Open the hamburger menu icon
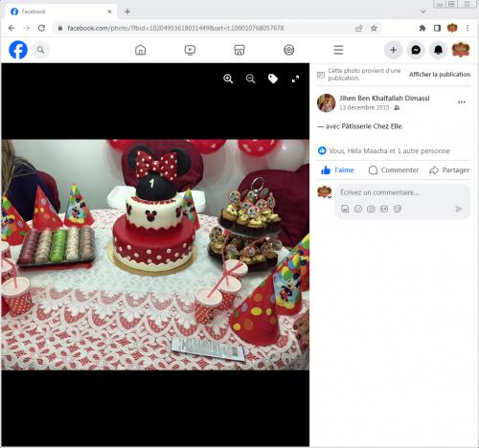 coord(338,50)
